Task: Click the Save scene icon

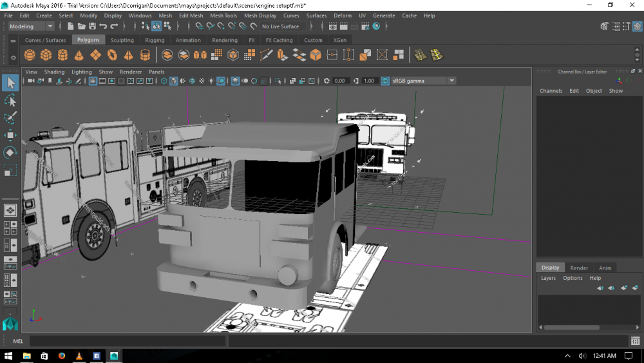Action: coord(92,26)
